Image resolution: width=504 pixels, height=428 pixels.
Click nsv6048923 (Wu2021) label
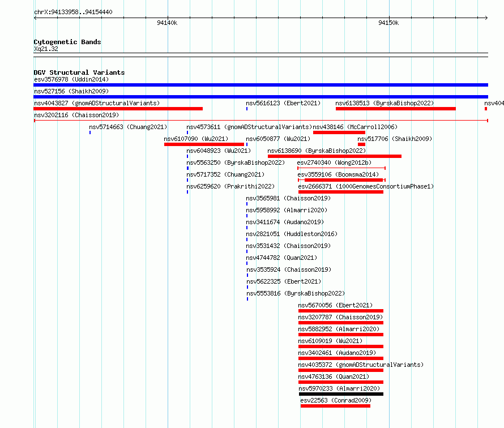click(x=219, y=151)
